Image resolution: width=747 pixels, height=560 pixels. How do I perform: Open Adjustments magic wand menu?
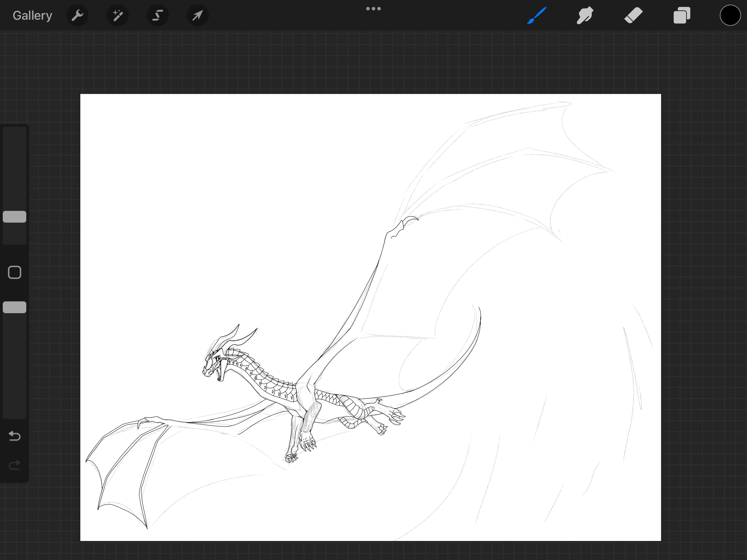pyautogui.click(x=118, y=16)
